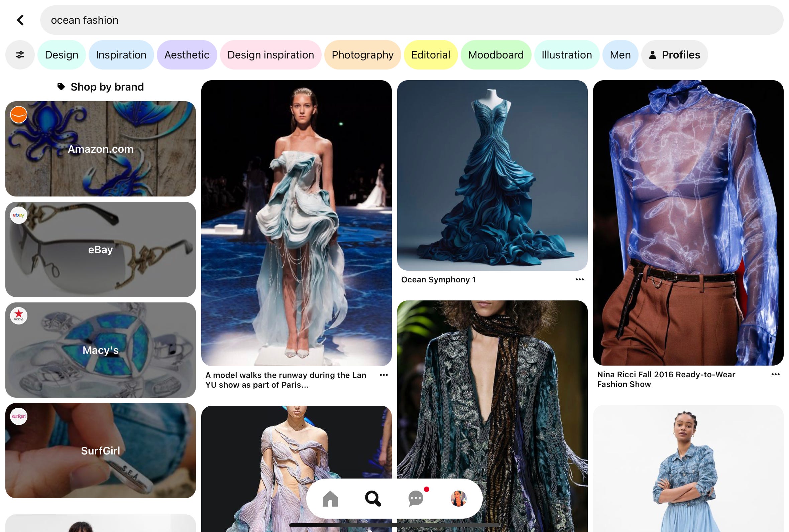The height and width of the screenshot is (532, 789).
Task: Open messages chat bubble icon
Action: 416,498
